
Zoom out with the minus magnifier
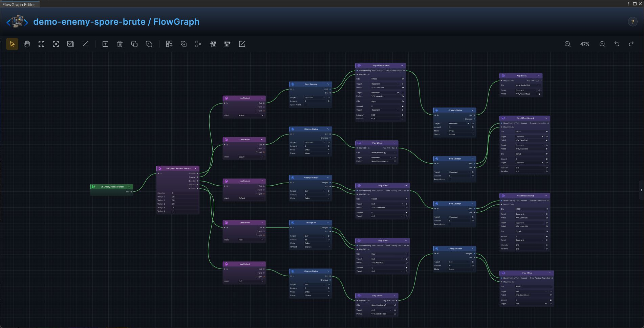(567, 44)
